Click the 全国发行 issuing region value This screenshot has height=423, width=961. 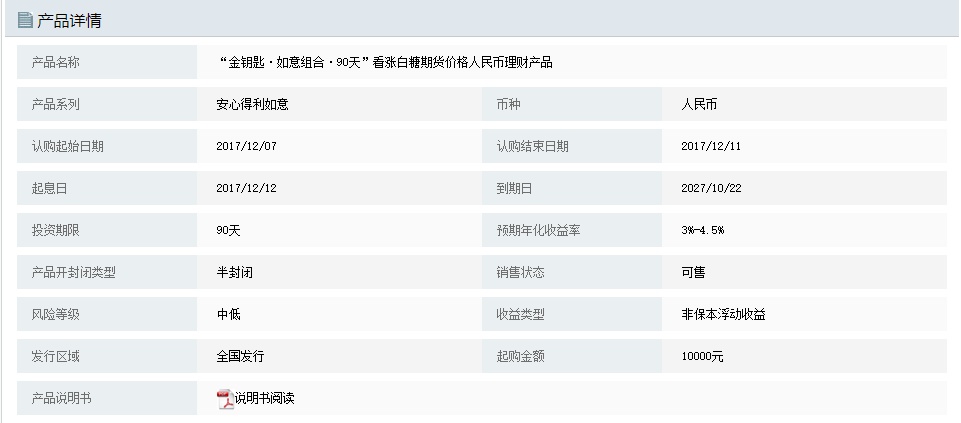[x=240, y=356]
